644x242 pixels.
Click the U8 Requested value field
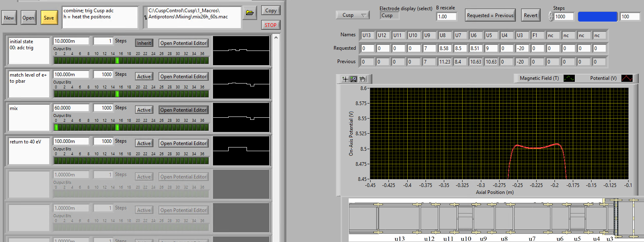click(445, 48)
